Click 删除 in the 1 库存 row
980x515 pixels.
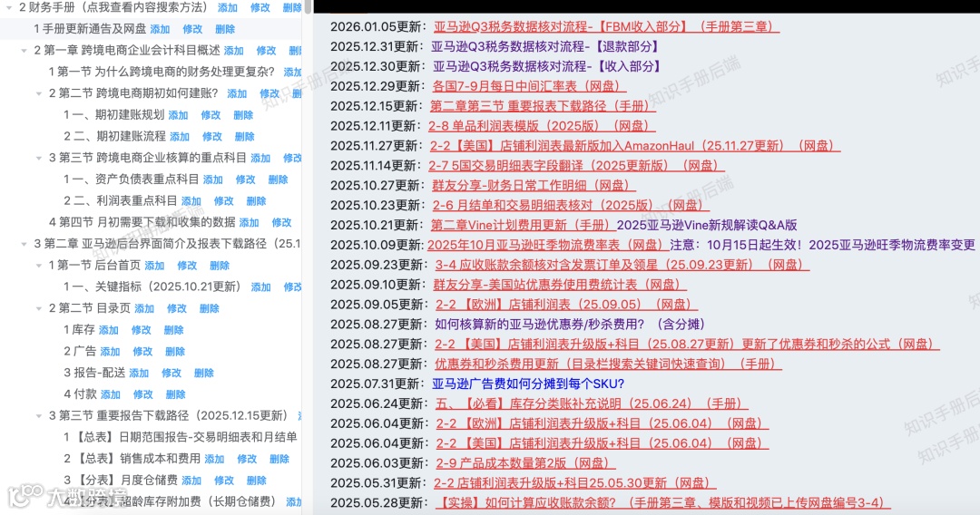pos(173,330)
